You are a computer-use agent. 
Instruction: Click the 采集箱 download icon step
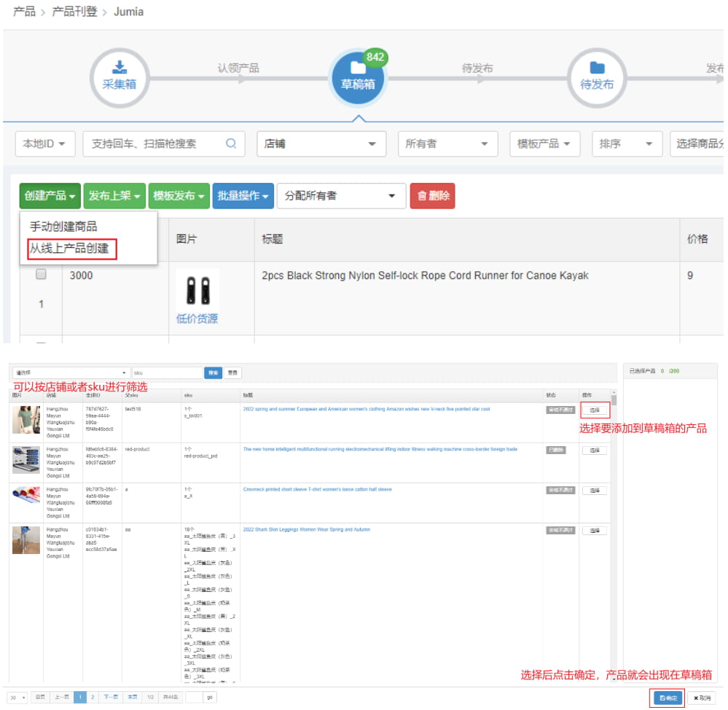[118, 77]
